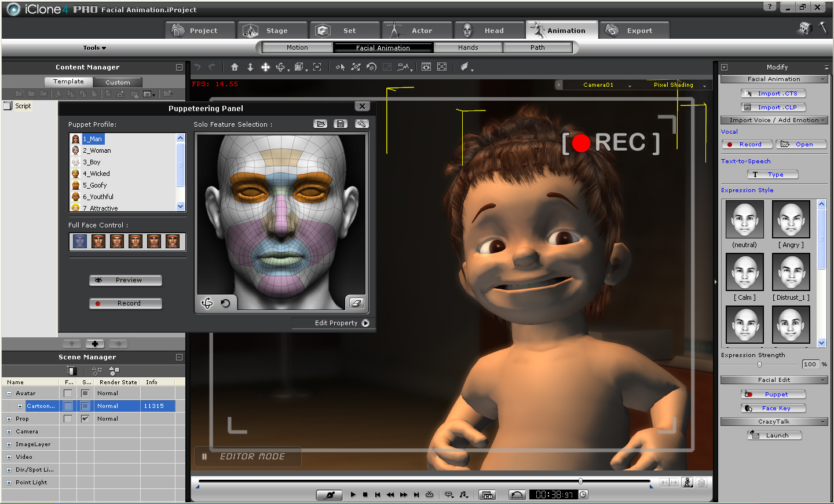This screenshot has height=504, width=834.
Task: Select the Angry expression thumbnail
Action: [x=791, y=219]
